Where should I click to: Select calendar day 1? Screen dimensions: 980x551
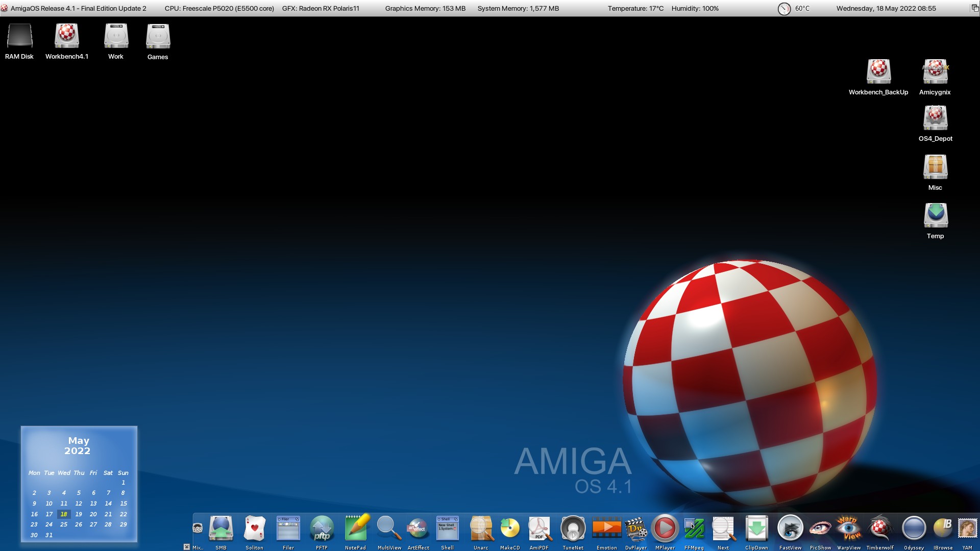[123, 483]
